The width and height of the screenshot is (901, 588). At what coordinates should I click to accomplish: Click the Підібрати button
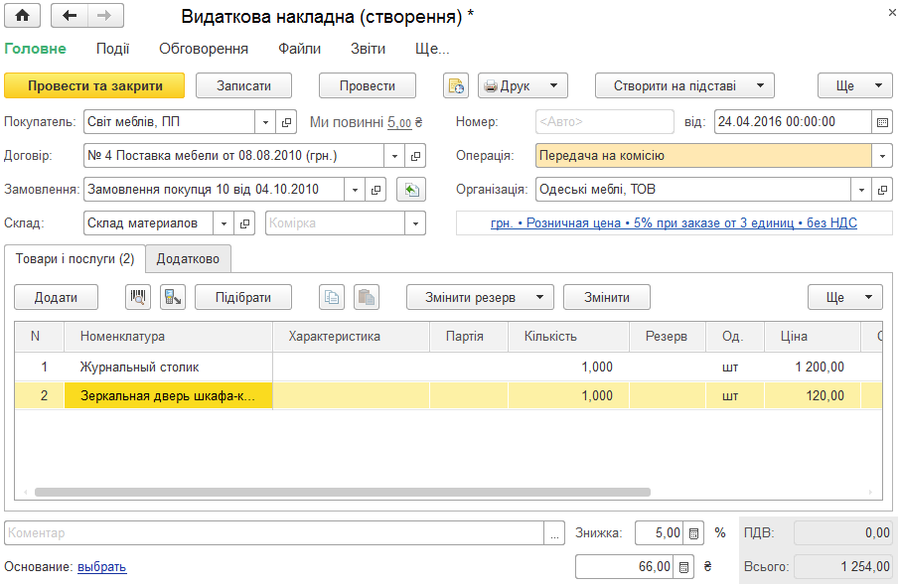pyautogui.click(x=243, y=297)
